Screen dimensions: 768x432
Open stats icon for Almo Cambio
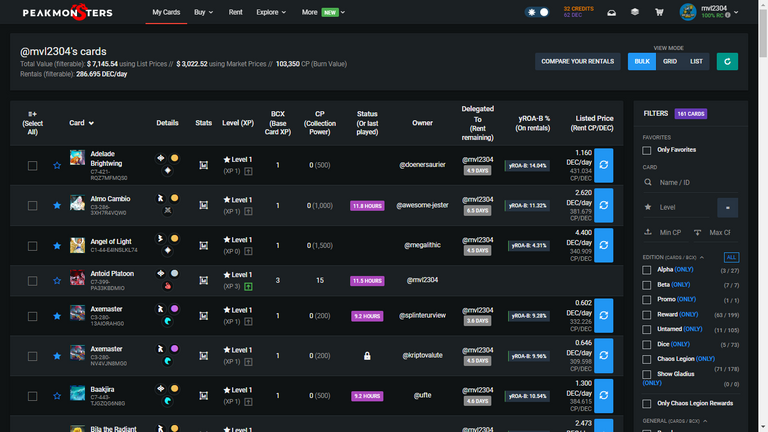(x=203, y=205)
